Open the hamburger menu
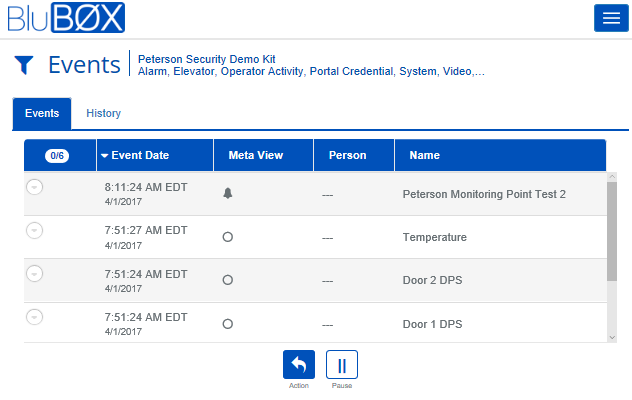 coord(607,18)
